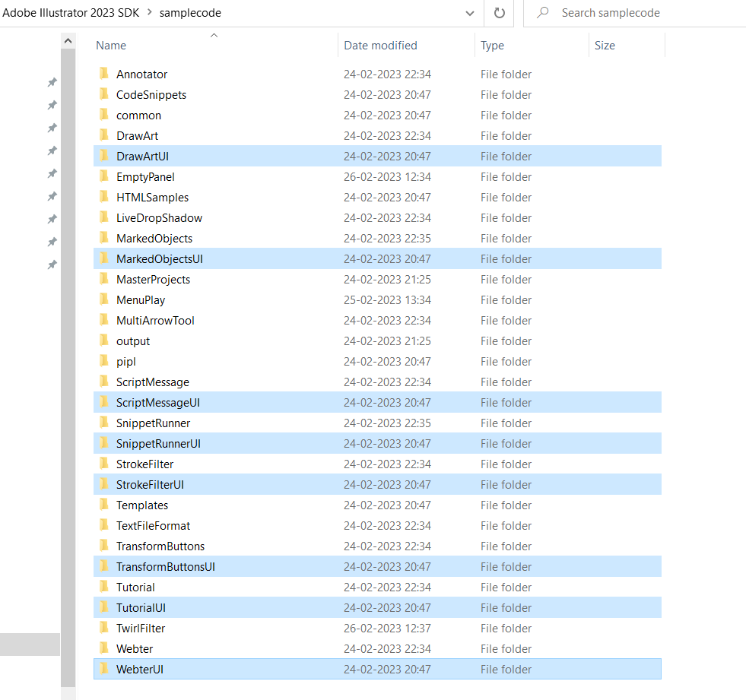Open the LiveDropShadow folder icon
746x700 pixels.
[x=106, y=217]
